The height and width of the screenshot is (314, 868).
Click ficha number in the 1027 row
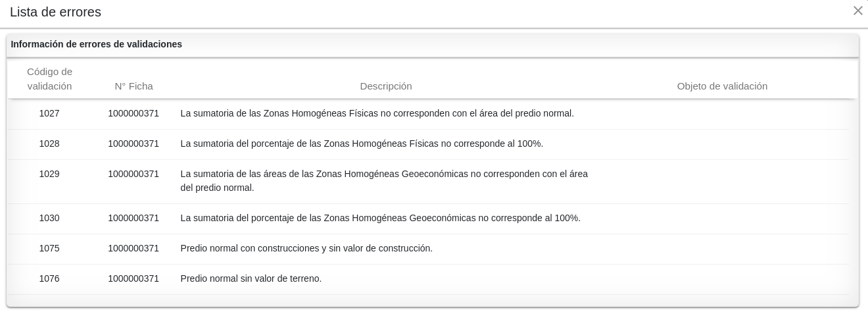tap(133, 113)
